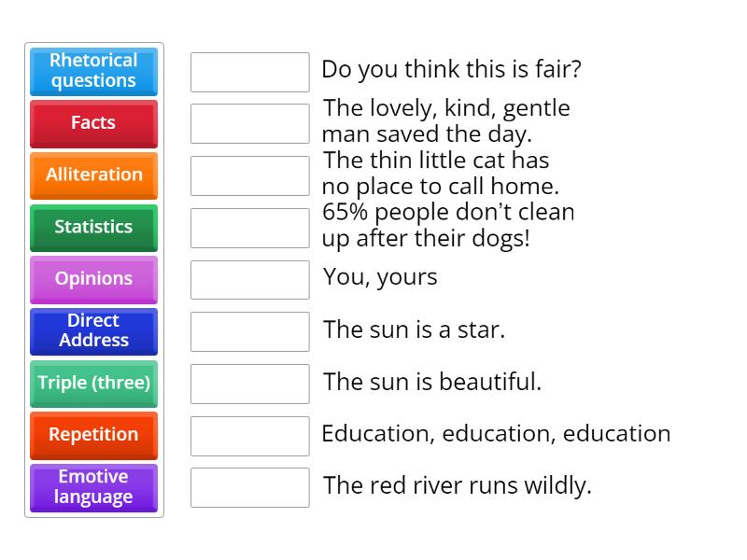Pick the red Facts tile
Image resolution: width=747 pixels, height=560 pixels.
click(x=93, y=123)
